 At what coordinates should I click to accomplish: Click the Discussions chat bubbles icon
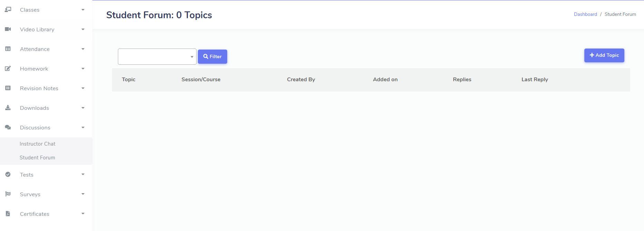coord(8,127)
